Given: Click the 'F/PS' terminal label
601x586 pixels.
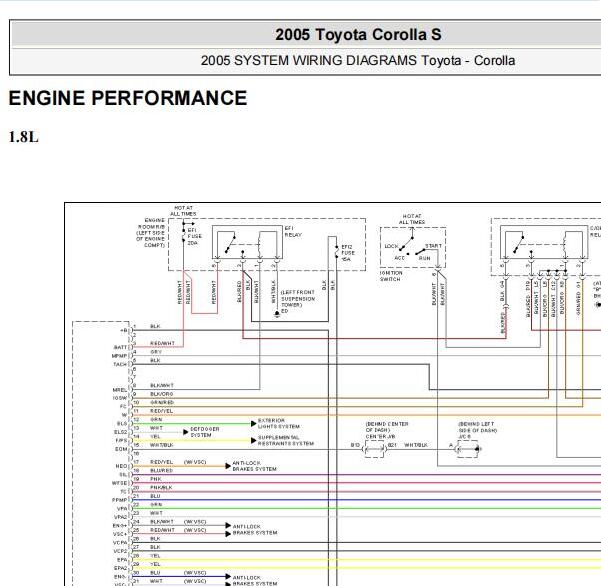Looking at the screenshot, I should tap(121, 440).
